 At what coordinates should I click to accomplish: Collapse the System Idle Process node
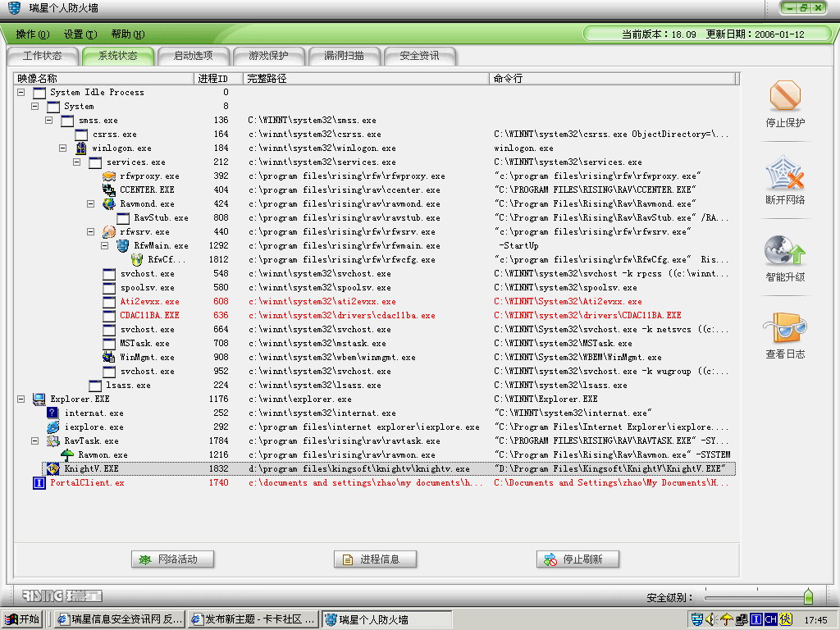pos(21,93)
